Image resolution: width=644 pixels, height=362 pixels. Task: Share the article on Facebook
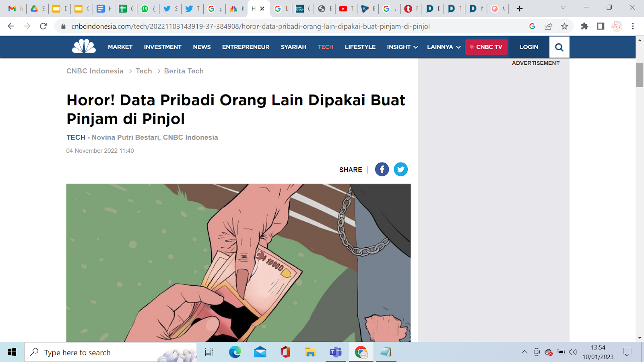pos(382,169)
